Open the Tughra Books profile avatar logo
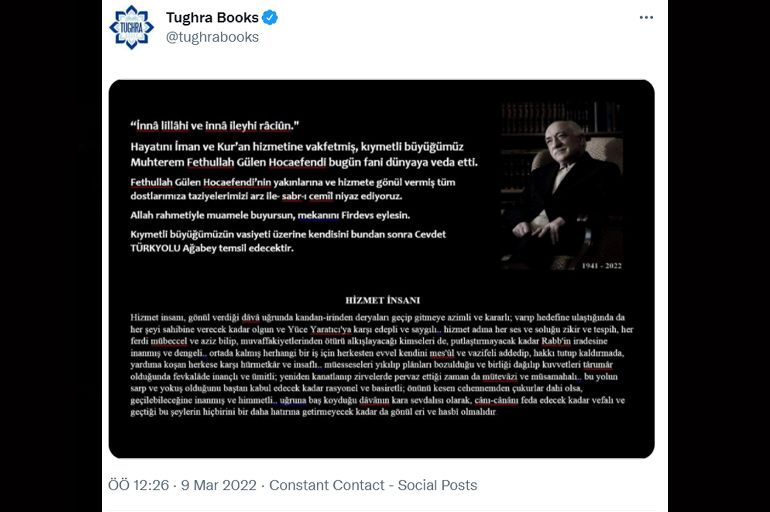This screenshot has height=512, width=770. [x=131, y=27]
